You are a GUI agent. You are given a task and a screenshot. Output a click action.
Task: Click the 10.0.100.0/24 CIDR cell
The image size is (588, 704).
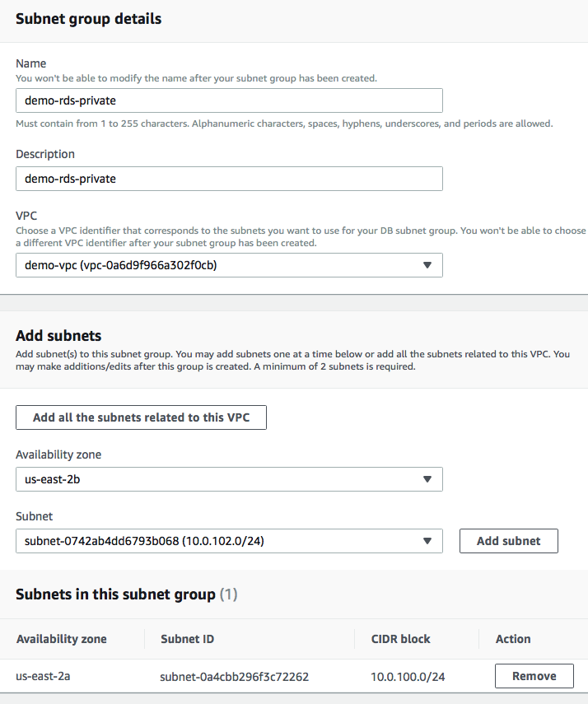(x=410, y=677)
